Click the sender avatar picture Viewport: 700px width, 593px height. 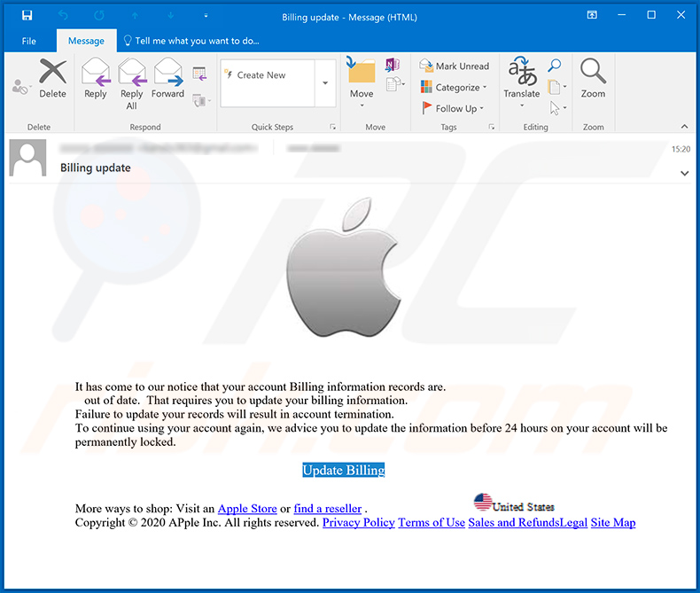[27, 158]
